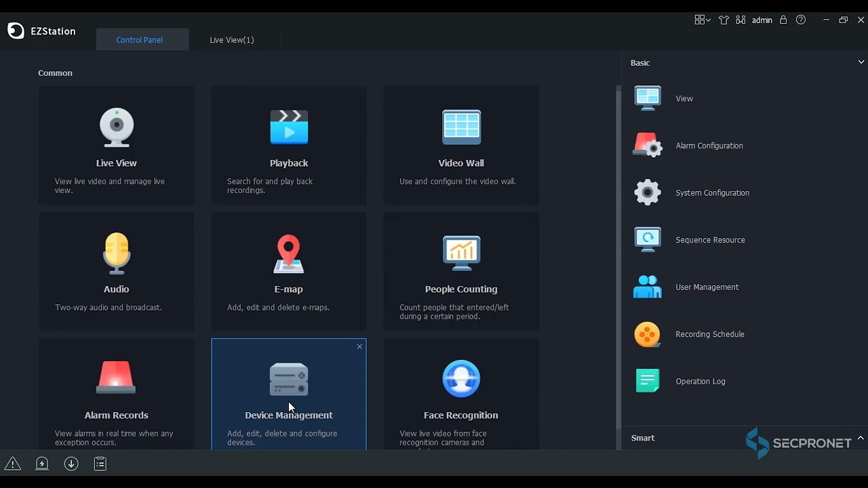868x488 pixels.
Task: Click the Operation Log note icon
Action: [x=648, y=381]
